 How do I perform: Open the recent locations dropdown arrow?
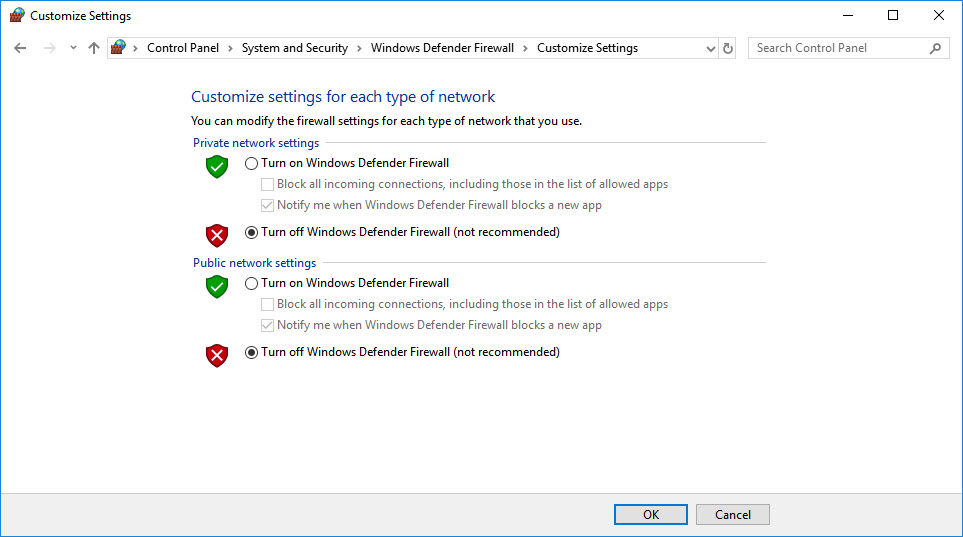point(72,48)
